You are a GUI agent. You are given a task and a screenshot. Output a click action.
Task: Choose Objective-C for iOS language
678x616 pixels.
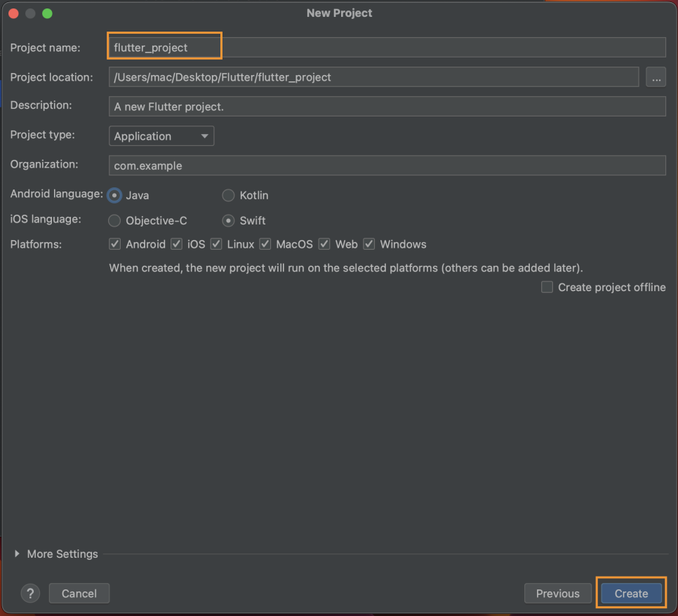pyautogui.click(x=114, y=220)
